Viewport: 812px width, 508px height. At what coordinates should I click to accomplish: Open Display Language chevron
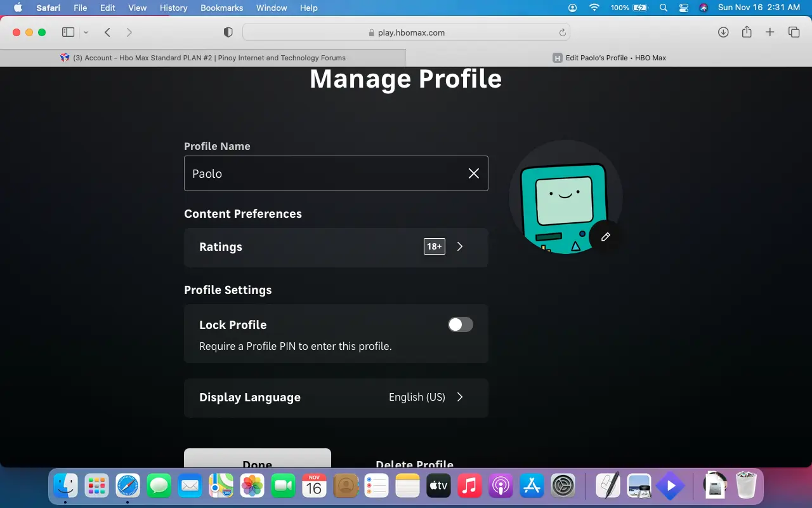[460, 397]
